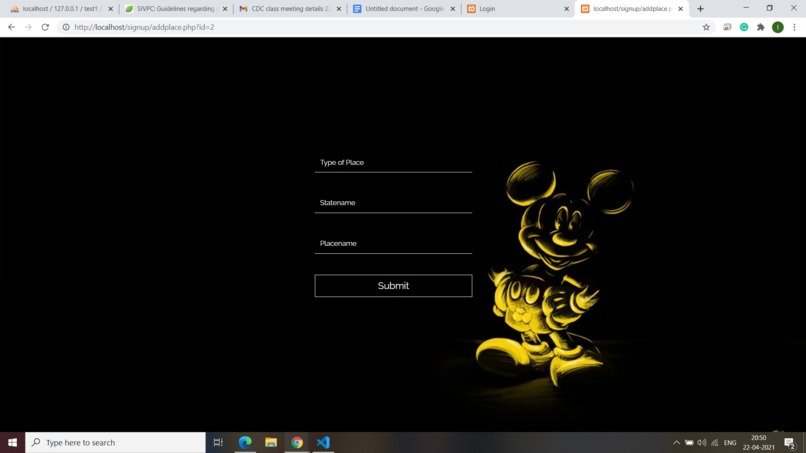Minimize the Chrome window
This screenshot has width=806, height=453.
(x=746, y=8)
